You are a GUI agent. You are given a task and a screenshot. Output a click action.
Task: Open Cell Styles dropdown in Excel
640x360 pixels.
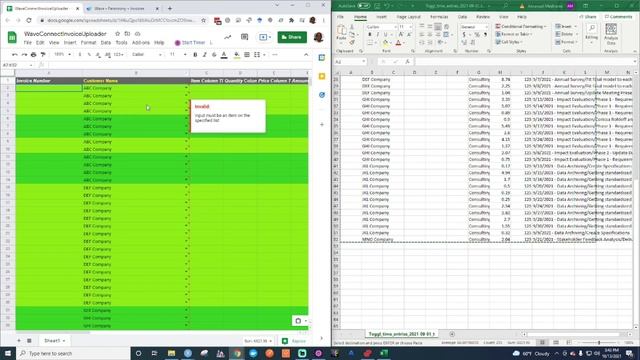509,42
